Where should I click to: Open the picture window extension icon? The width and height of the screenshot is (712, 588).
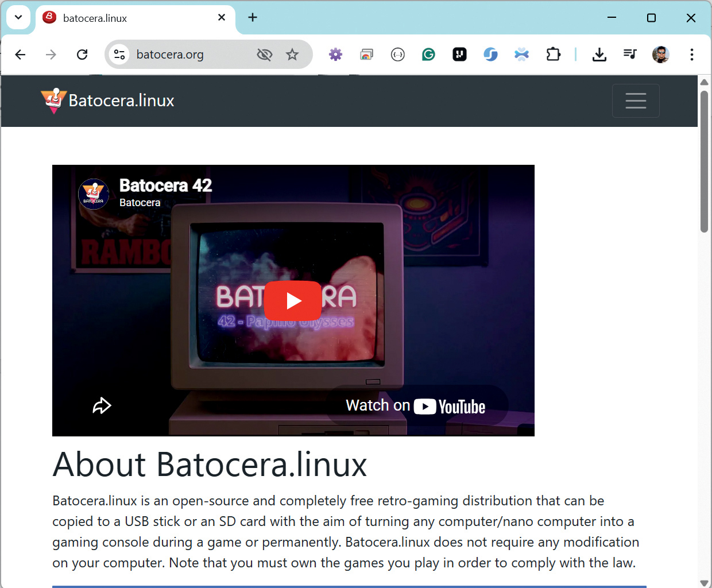(367, 55)
